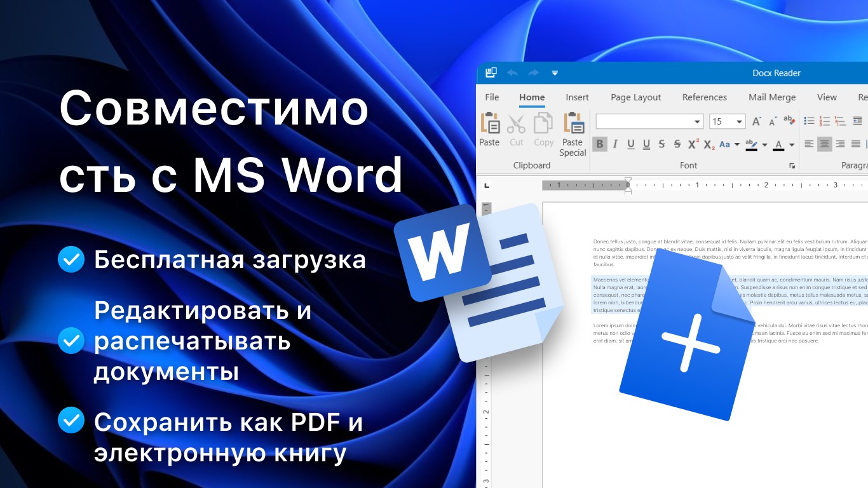This screenshot has width=868, height=488.
Task: Switch to the References tab
Action: (705, 97)
